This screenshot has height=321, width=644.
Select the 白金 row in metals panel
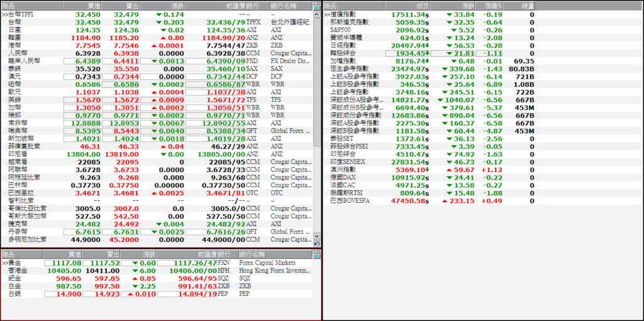tap(157, 286)
